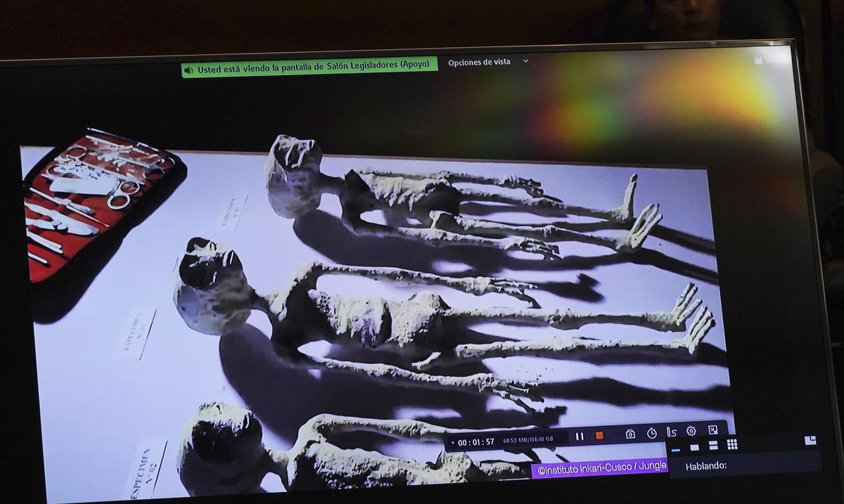
Task: Open the timer icon in the recording toolbar
Action: point(652,434)
